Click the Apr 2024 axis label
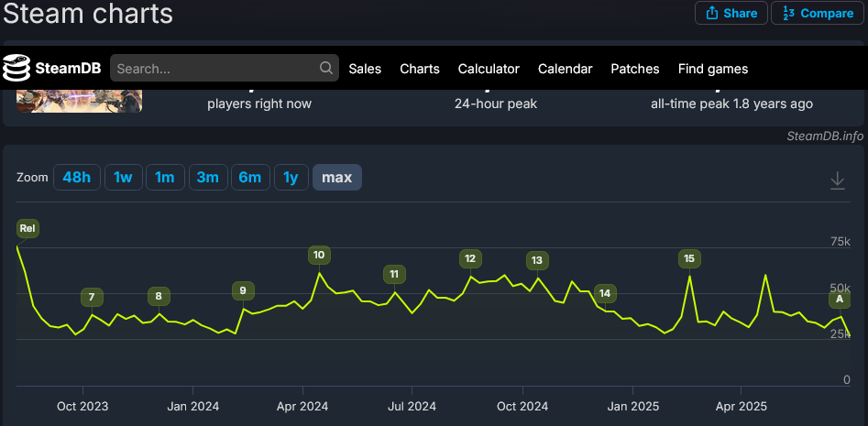Image resolution: width=868 pixels, height=426 pixels. coord(302,407)
